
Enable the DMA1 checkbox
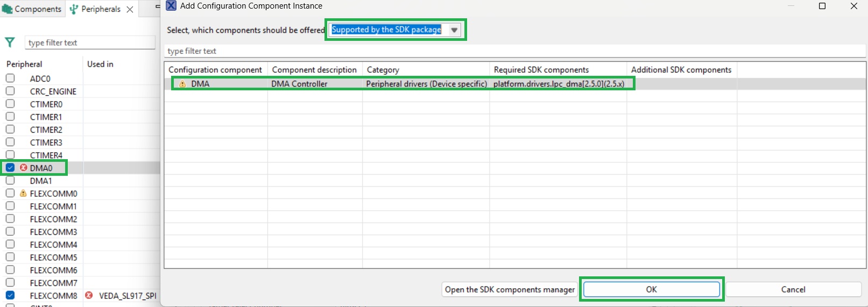pos(10,180)
